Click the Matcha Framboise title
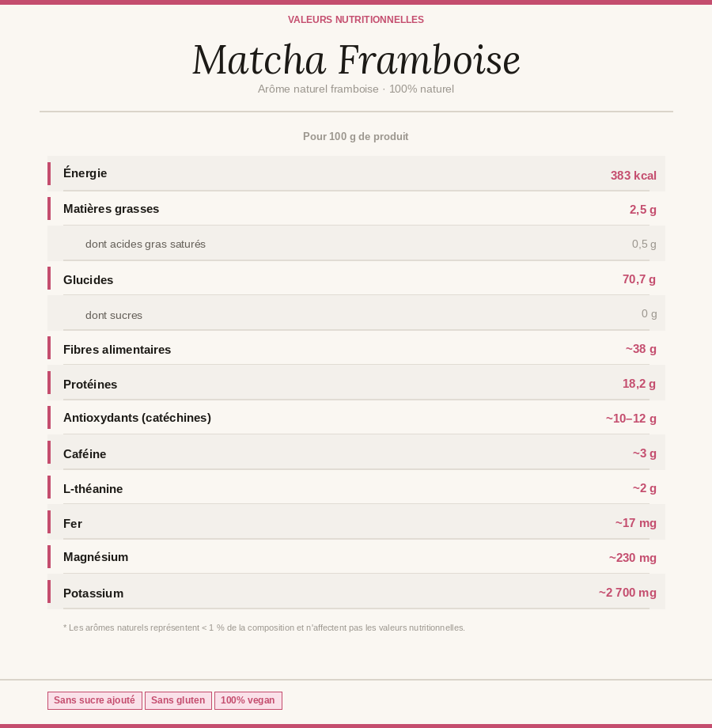The width and height of the screenshot is (712, 728). tap(356, 59)
